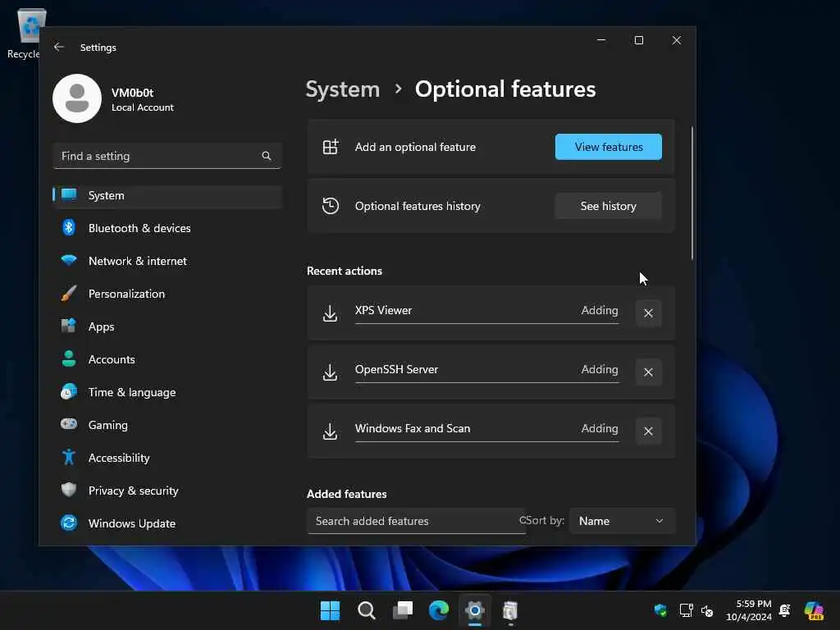Click the XPS Viewer progress bar
This screenshot has width=840, height=630.
click(486, 323)
